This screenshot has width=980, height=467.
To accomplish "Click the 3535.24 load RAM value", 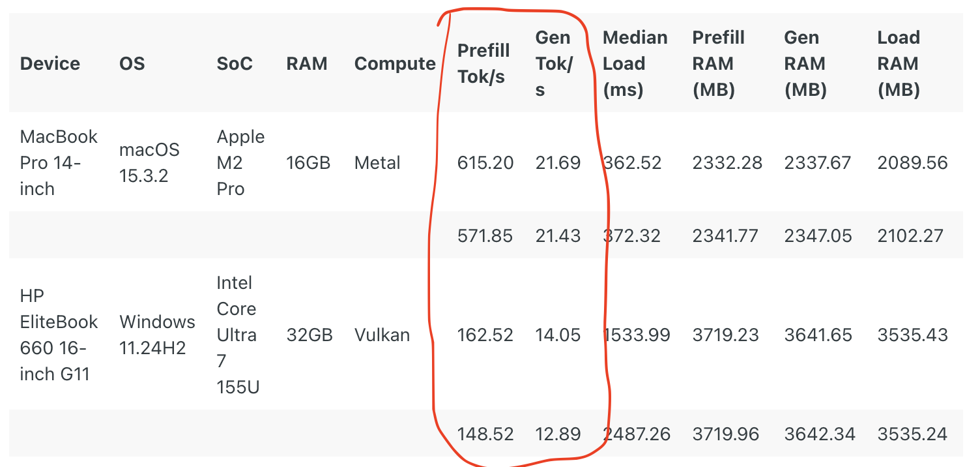I will [x=912, y=434].
